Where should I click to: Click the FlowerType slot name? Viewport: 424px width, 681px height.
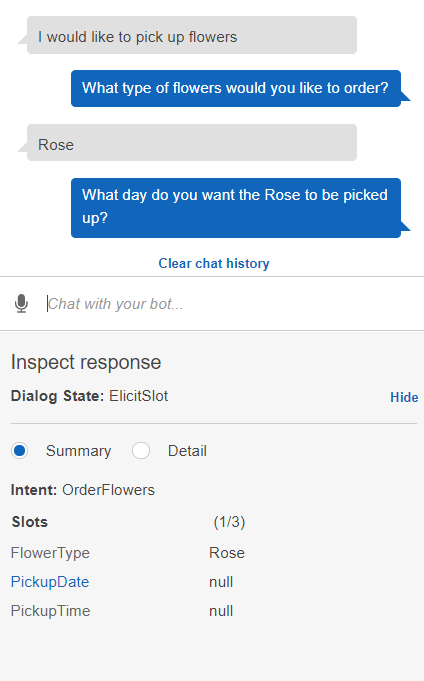[x=50, y=553]
